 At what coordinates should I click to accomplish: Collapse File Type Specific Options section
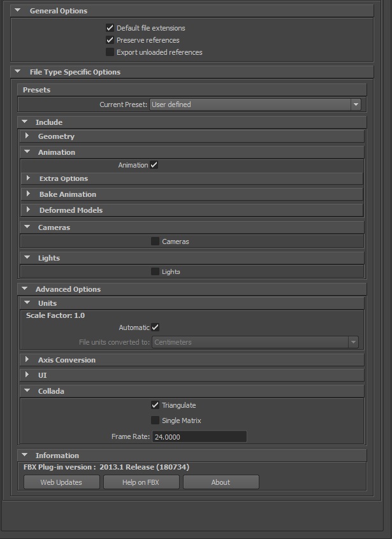(x=18, y=72)
